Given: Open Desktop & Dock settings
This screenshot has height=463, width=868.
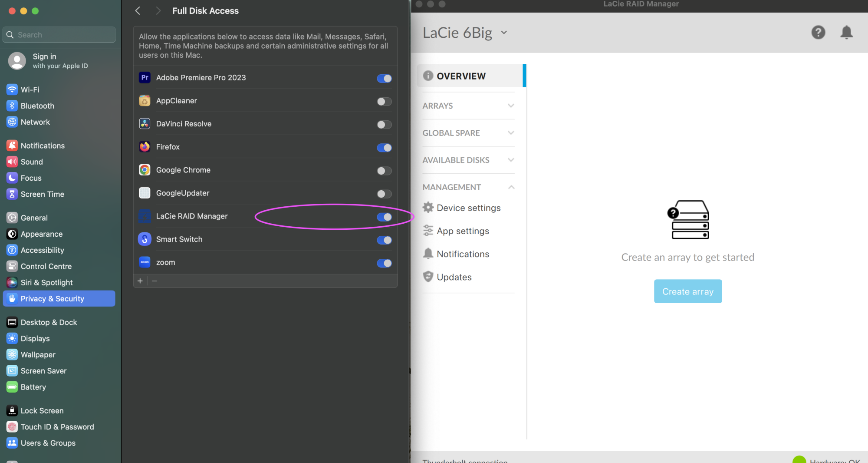Looking at the screenshot, I should click(59, 322).
